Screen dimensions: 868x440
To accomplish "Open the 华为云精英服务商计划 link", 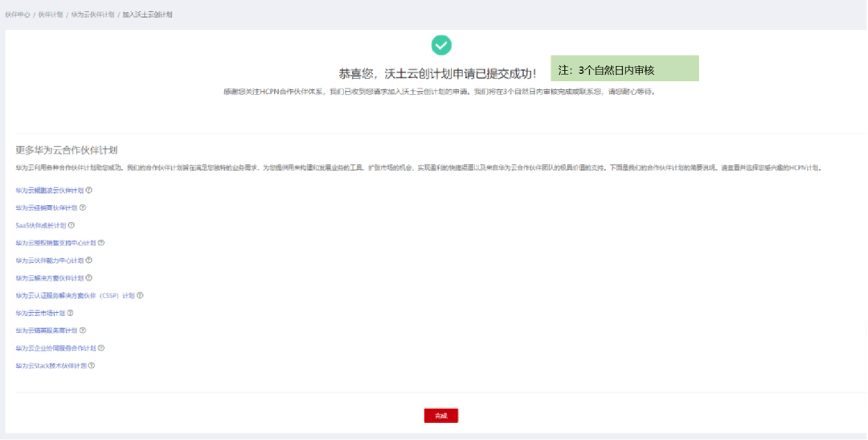I will point(47,331).
